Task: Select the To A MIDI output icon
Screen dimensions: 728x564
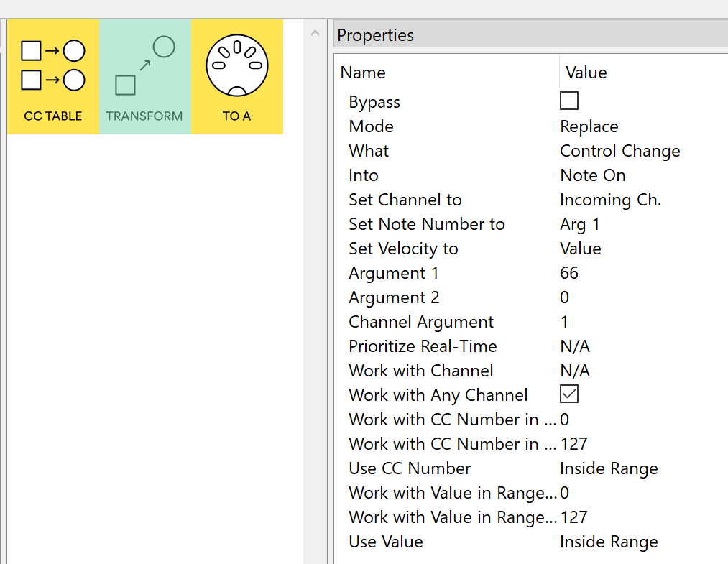Action: 236,77
